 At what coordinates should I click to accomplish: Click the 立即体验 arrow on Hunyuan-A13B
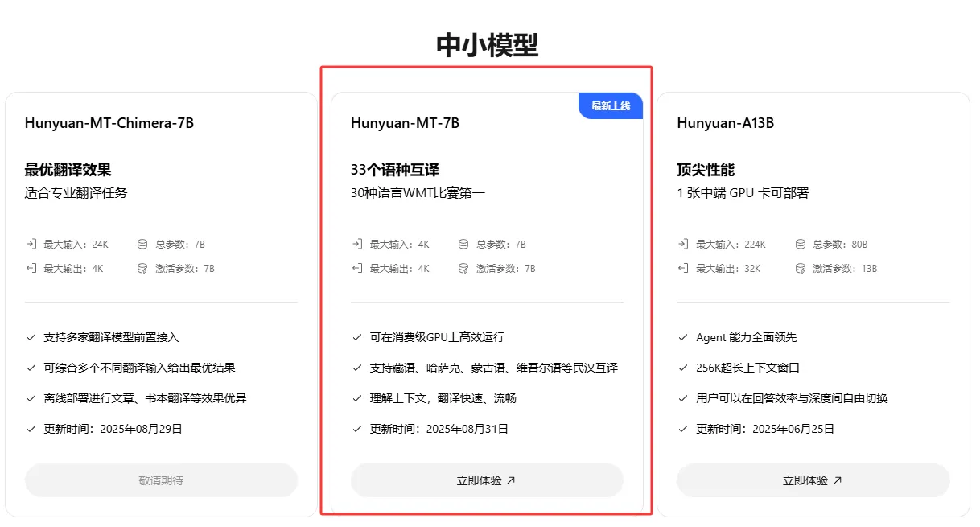pyautogui.click(x=839, y=480)
